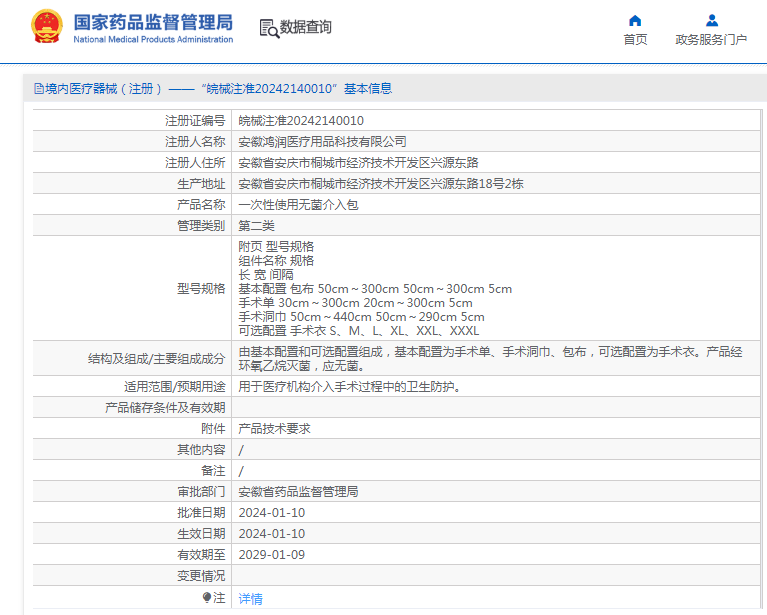This screenshot has width=767, height=615.
Task: Click the user portal person icon
Action: coord(712,21)
